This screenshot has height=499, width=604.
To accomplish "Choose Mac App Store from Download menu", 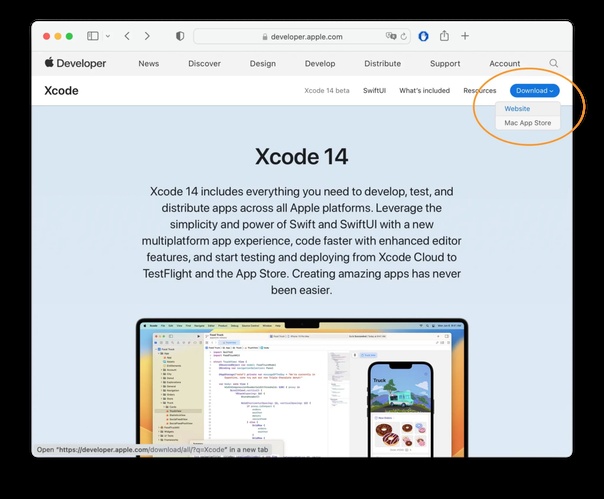I will point(528,123).
